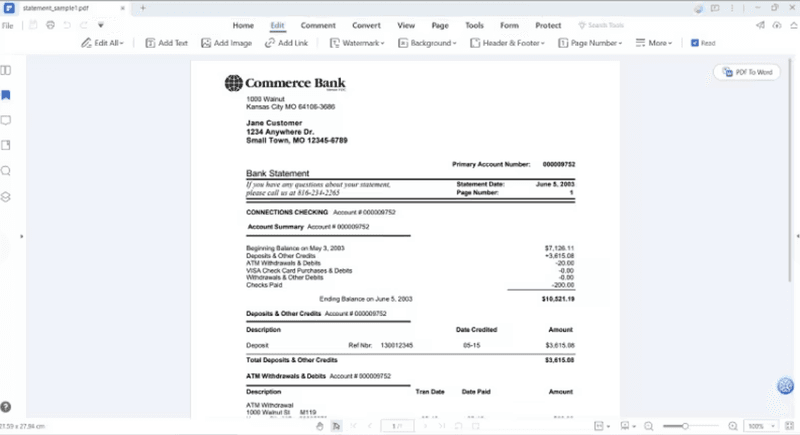
Task: Click the help question mark icon
Action: (6, 407)
